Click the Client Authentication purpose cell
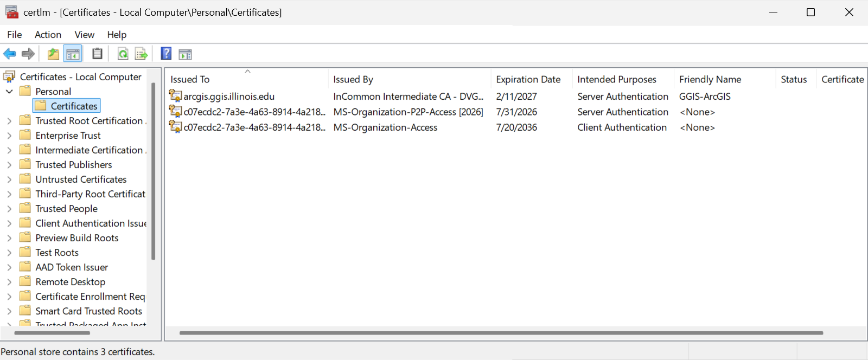Viewport: 868px width, 360px height. [622, 127]
